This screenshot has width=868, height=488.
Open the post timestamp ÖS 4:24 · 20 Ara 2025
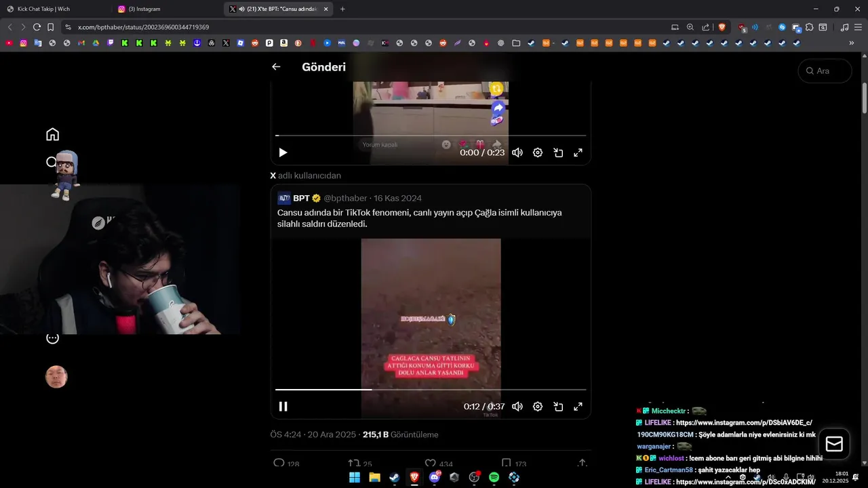313,434
